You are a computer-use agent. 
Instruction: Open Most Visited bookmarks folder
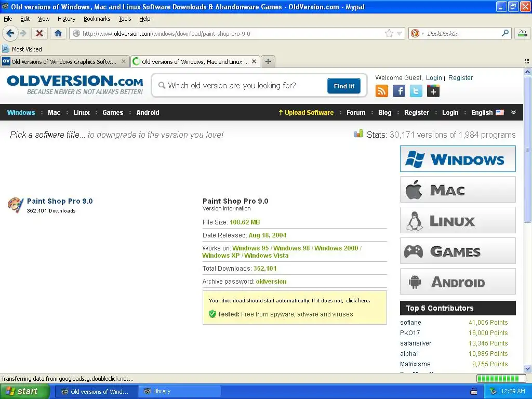[22, 49]
